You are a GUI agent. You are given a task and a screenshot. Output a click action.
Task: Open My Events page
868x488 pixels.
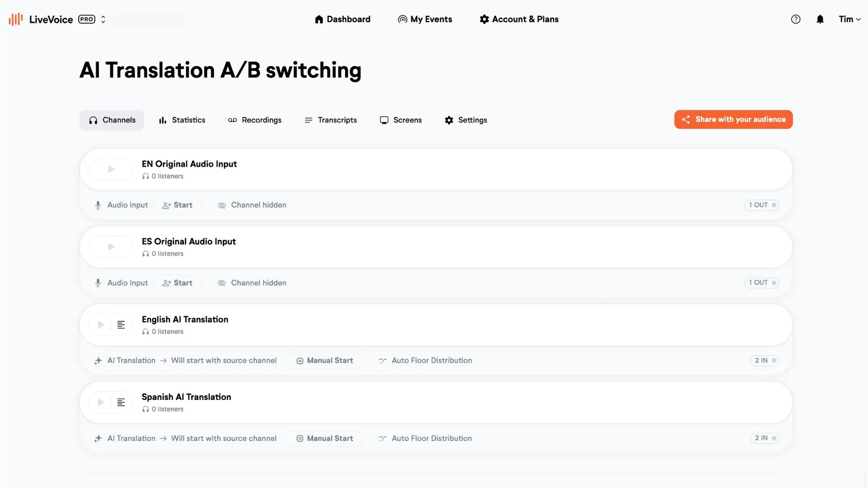coord(425,19)
